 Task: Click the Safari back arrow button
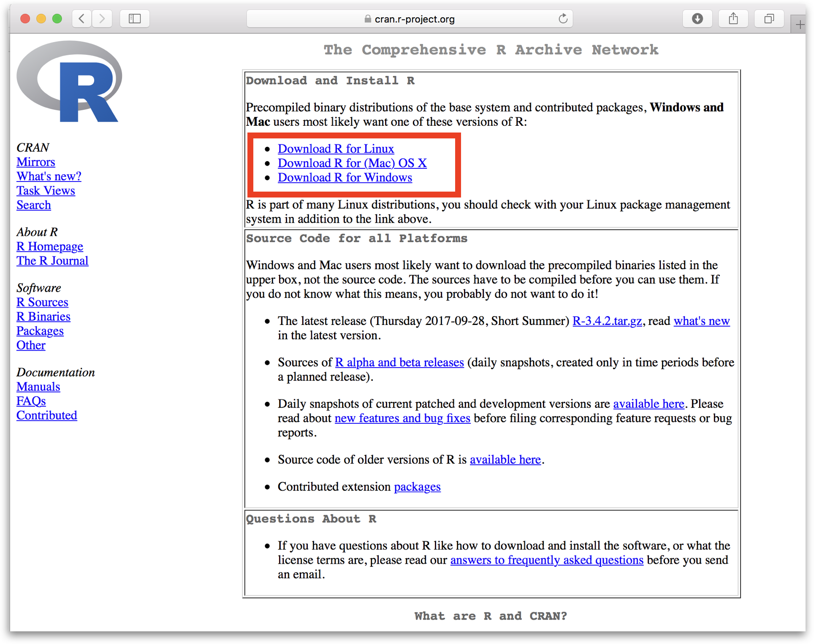tap(82, 19)
